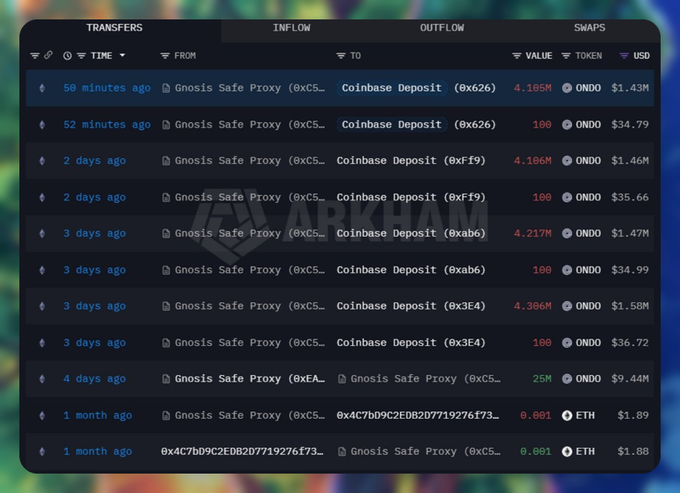Open the OUTFLOW tab
Image resolution: width=680 pixels, height=493 pixels.
point(442,28)
